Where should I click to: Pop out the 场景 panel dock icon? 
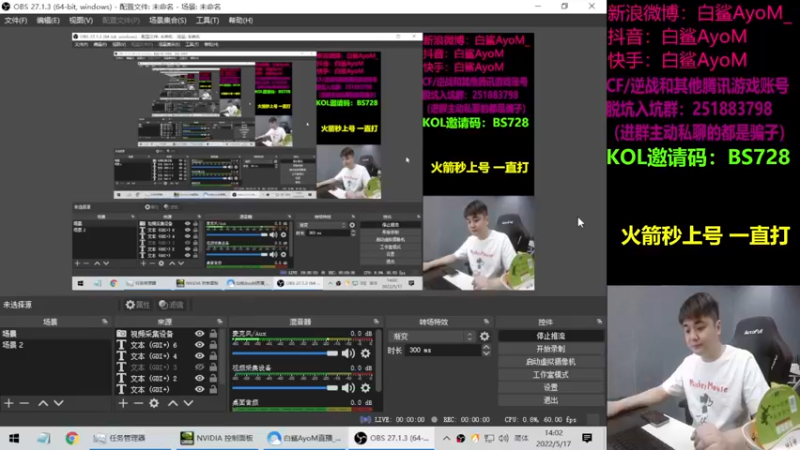click(x=105, y=321)
